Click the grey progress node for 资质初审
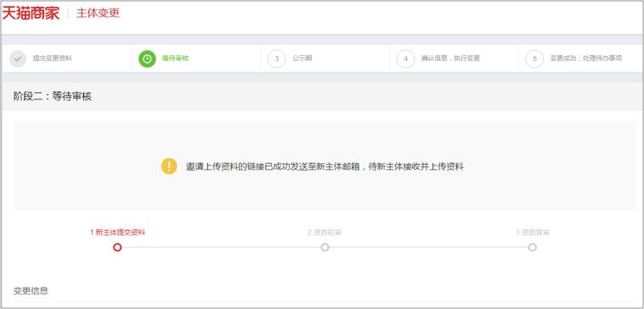The width and height of the screenshot is (644, 309). coord(325,247)
